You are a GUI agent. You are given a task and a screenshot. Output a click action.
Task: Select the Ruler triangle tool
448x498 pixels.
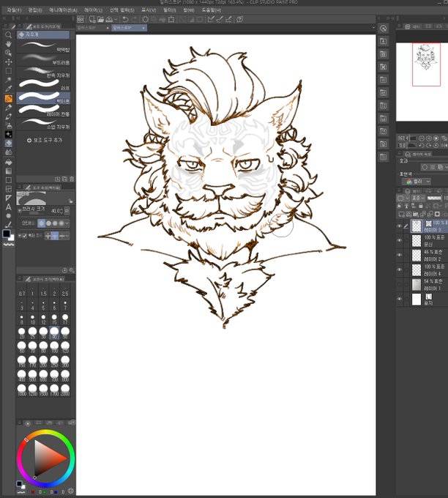coord(9,198)
